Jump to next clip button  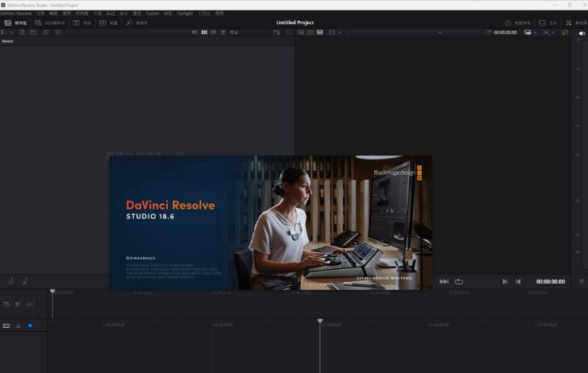[505, 282]
